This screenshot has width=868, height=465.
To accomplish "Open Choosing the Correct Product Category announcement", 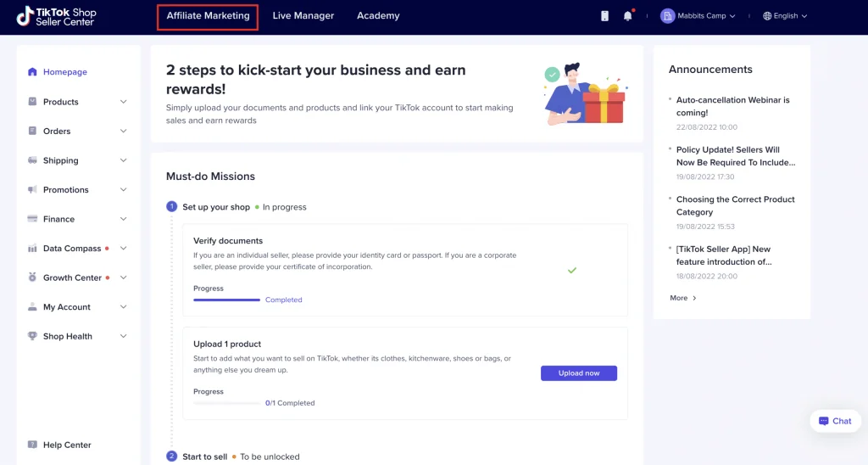I will (735, 205).
